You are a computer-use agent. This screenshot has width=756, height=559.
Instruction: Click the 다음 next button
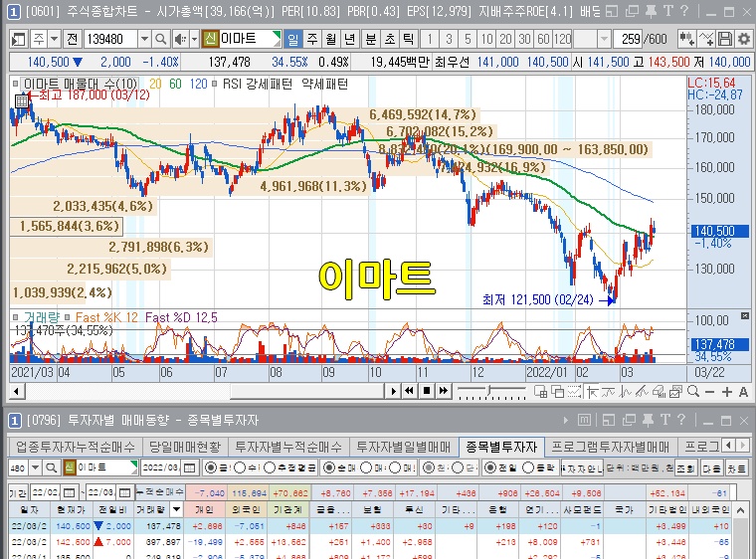711,467
